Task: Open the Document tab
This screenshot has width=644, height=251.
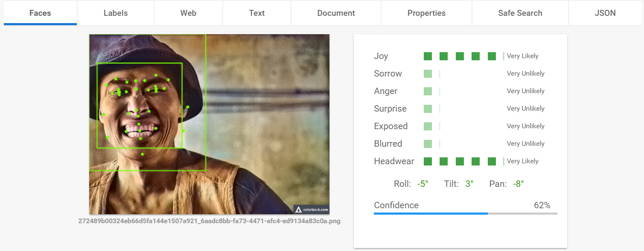Action: [336, 13]
